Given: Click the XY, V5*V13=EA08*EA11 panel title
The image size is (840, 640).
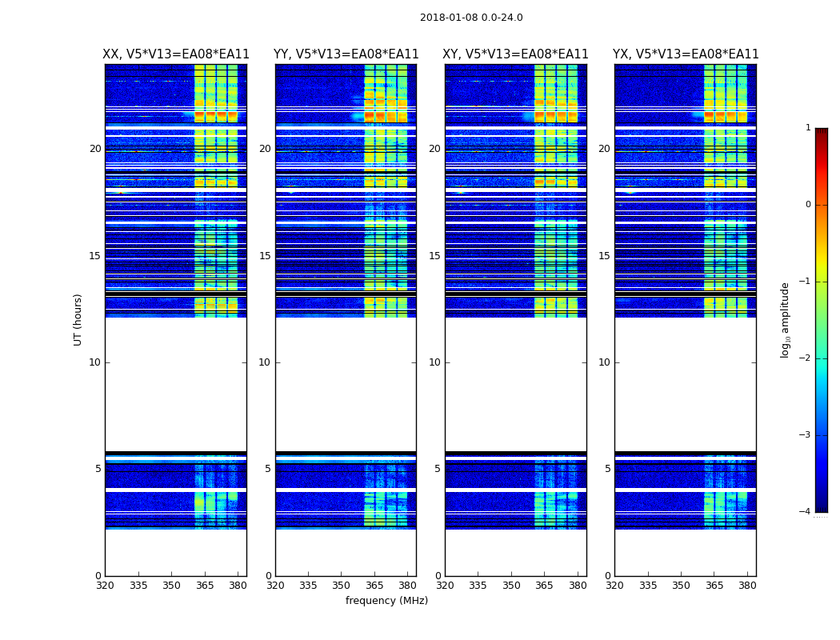Looking at the screenshot, I should (x=515, y=54).
